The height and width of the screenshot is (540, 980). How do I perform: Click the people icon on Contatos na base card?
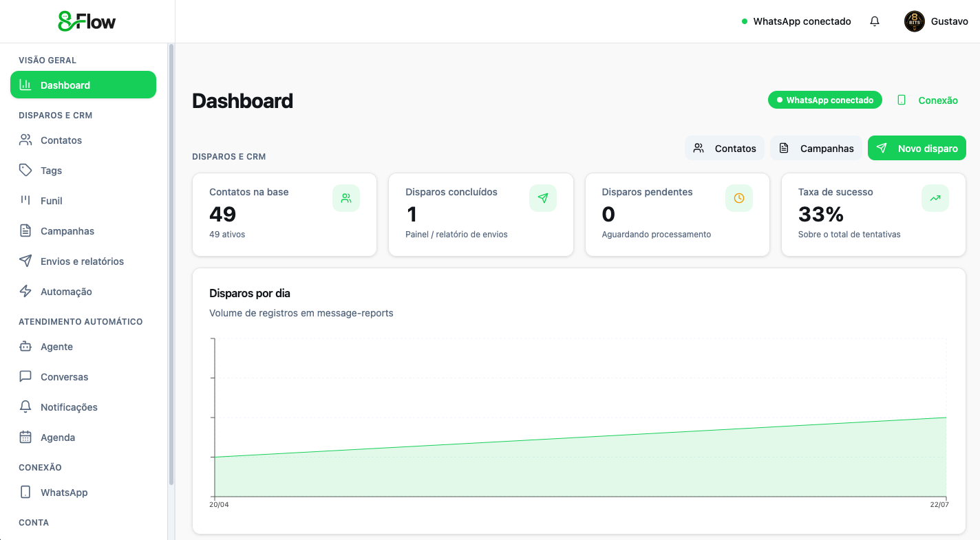346,198
